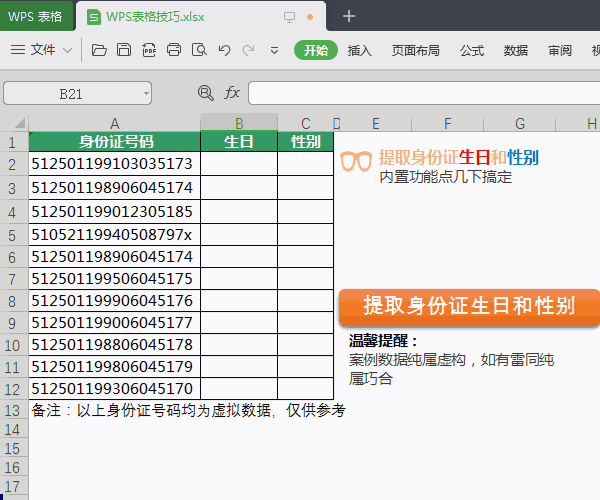Click the 内置功能点几下搞定 subtitle text
Screen dimensions: 600x500
click(x=445, y=177)
